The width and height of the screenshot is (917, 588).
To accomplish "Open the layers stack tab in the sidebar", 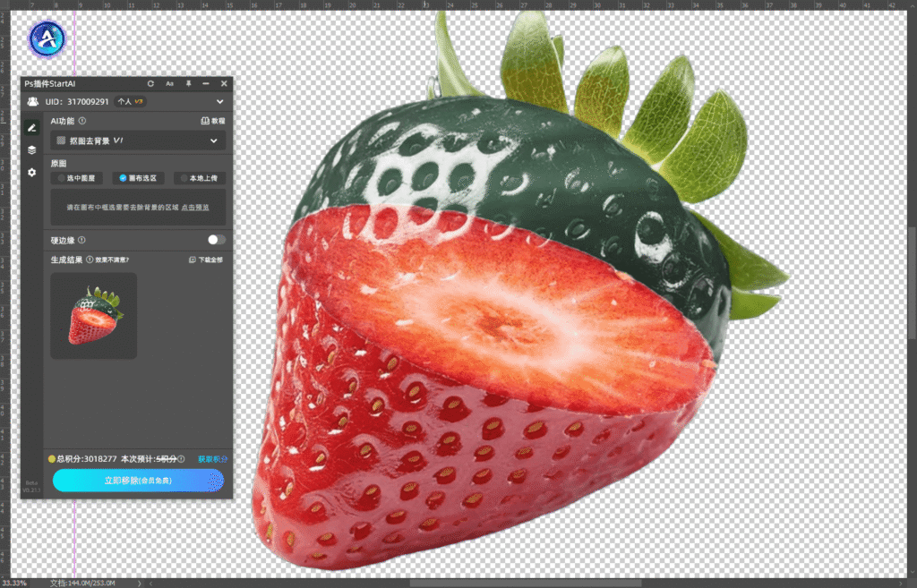I will click(31, 149).
